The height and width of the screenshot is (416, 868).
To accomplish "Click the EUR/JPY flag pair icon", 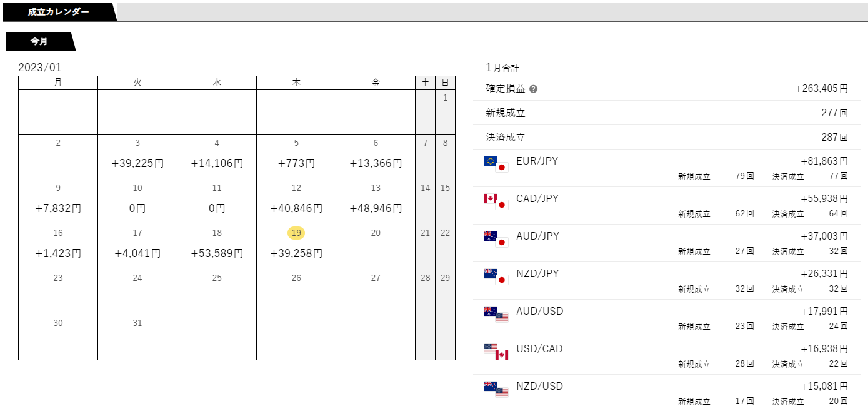I will (x=496, y=164).
